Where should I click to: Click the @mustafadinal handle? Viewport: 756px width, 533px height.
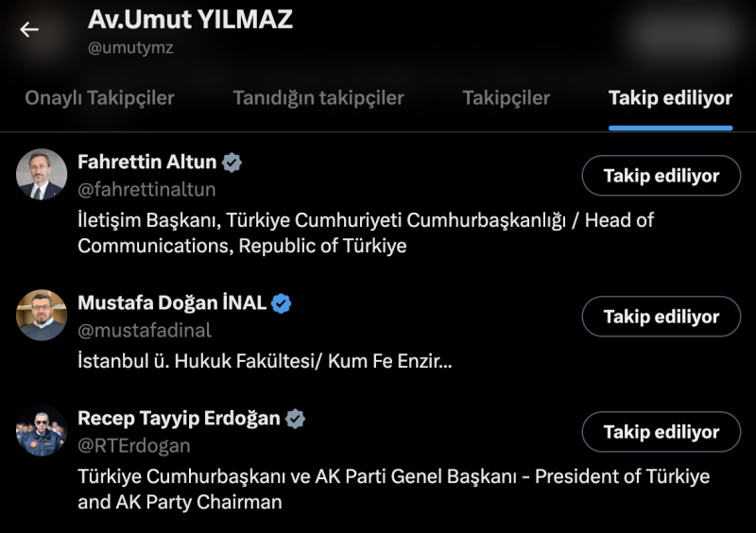[144, 331]
